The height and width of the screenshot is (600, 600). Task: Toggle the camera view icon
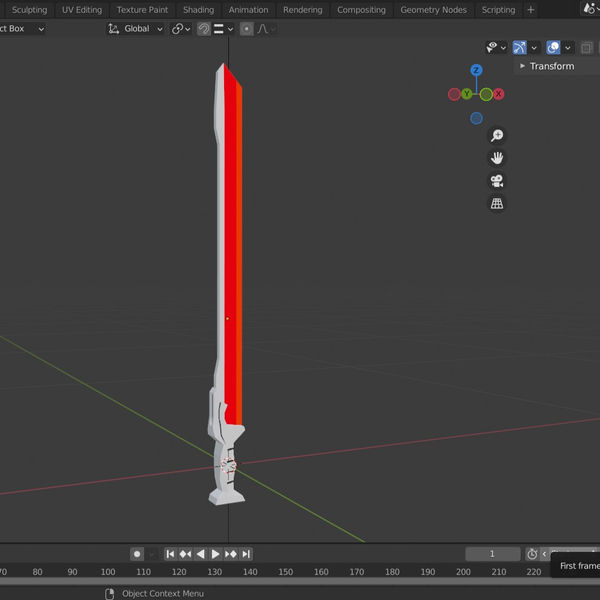pos(497,181)
